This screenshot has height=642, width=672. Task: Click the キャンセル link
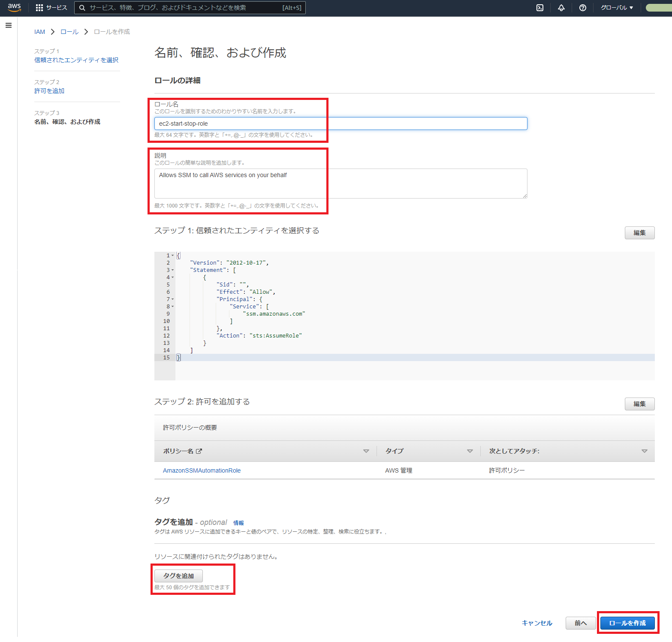pyautogui.click(x=537, y=623)
